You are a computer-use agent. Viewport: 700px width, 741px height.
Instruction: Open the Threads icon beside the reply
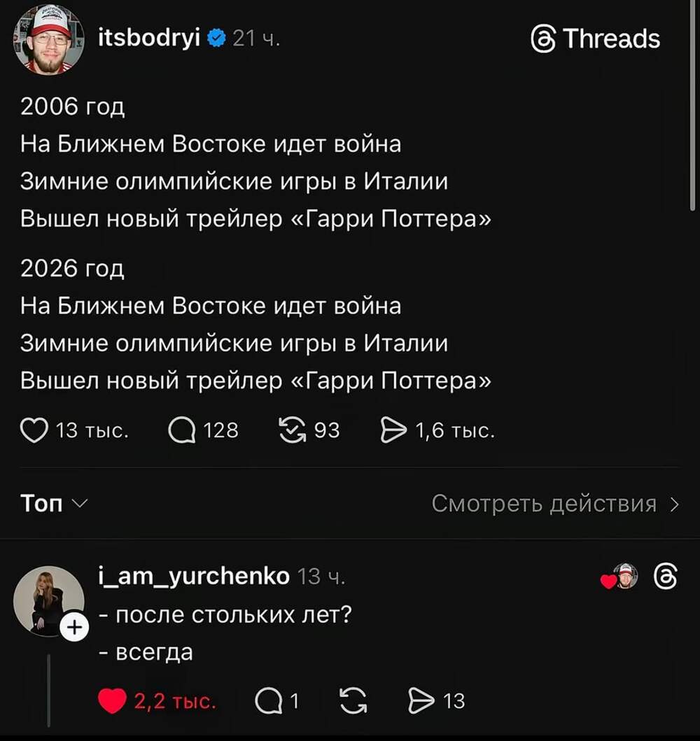(x=665, y=577)
